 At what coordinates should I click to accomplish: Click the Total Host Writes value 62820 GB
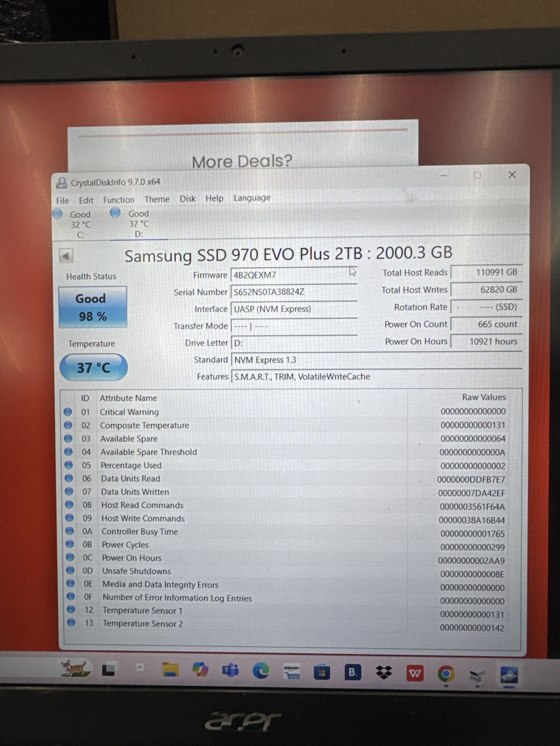(486, 289)
